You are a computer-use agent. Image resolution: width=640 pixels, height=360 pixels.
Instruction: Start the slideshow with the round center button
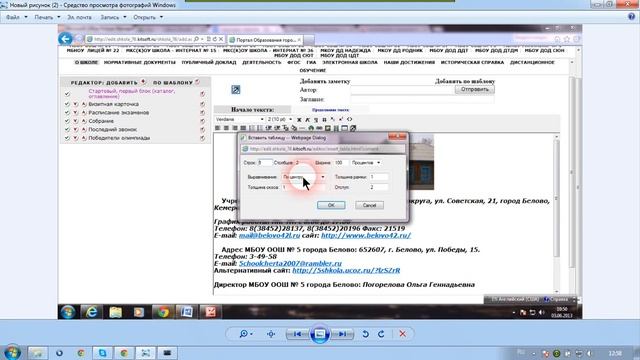coord(320,334)
